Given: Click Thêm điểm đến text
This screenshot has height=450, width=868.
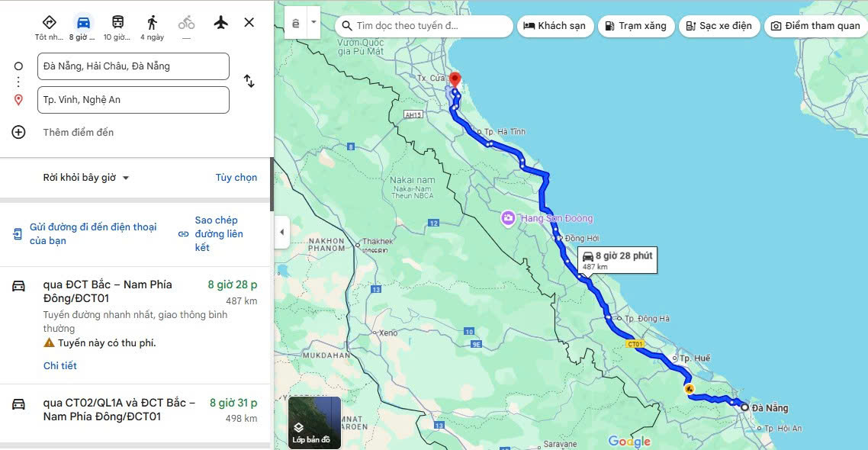Looking at the screenshot, I should pos(79,132).
